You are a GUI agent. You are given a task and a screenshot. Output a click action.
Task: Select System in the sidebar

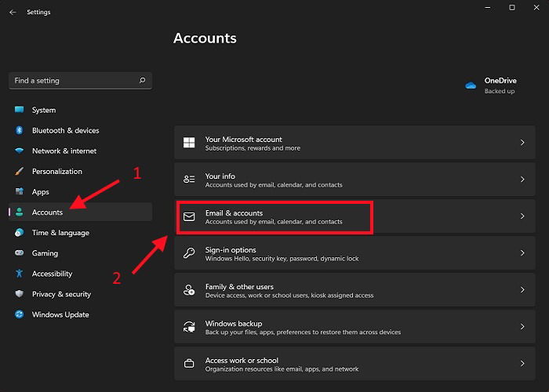tap(44, 111)
